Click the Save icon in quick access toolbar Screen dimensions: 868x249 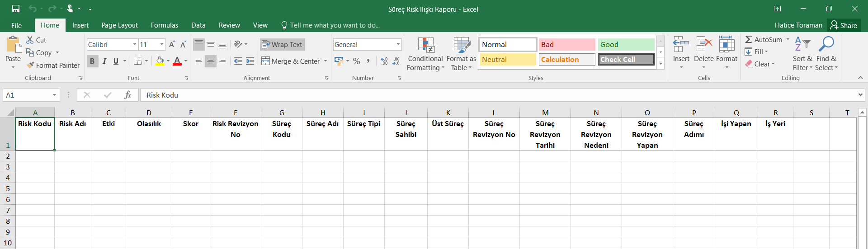coord(16,9)
